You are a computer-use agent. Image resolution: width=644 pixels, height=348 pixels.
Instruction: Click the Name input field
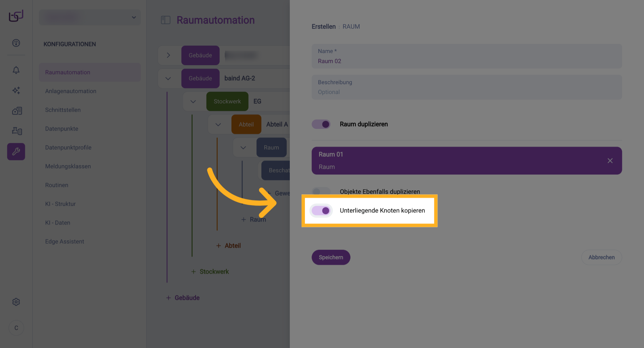(467, 61)
